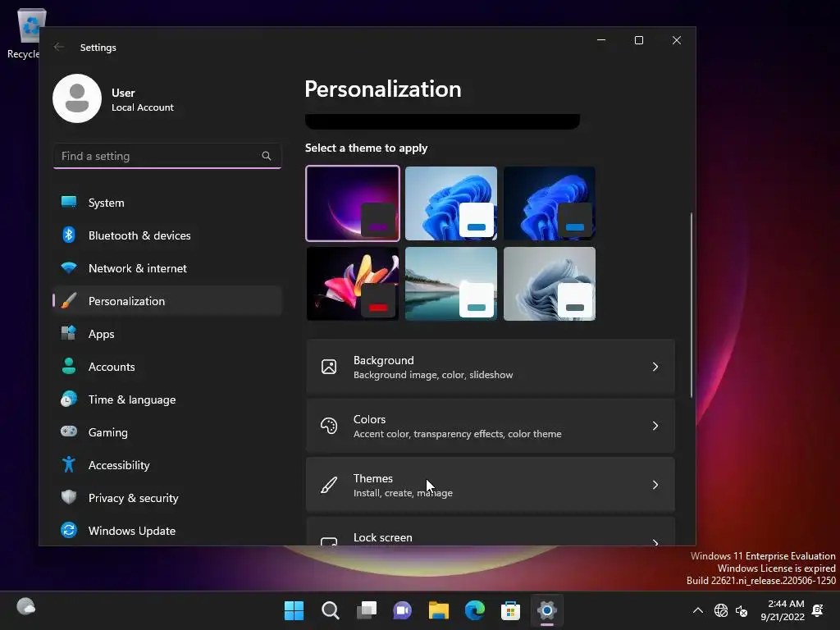Click the user profile avatar

[77, 98]
